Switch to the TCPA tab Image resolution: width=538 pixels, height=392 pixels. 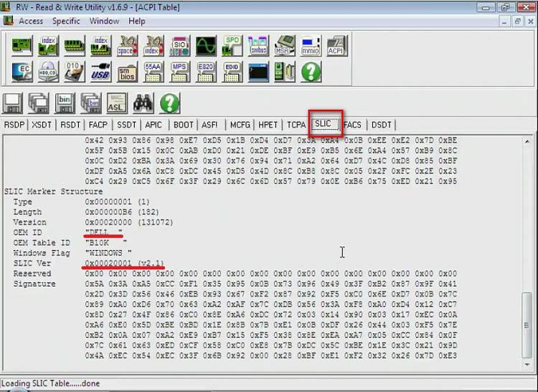(296, 125)
